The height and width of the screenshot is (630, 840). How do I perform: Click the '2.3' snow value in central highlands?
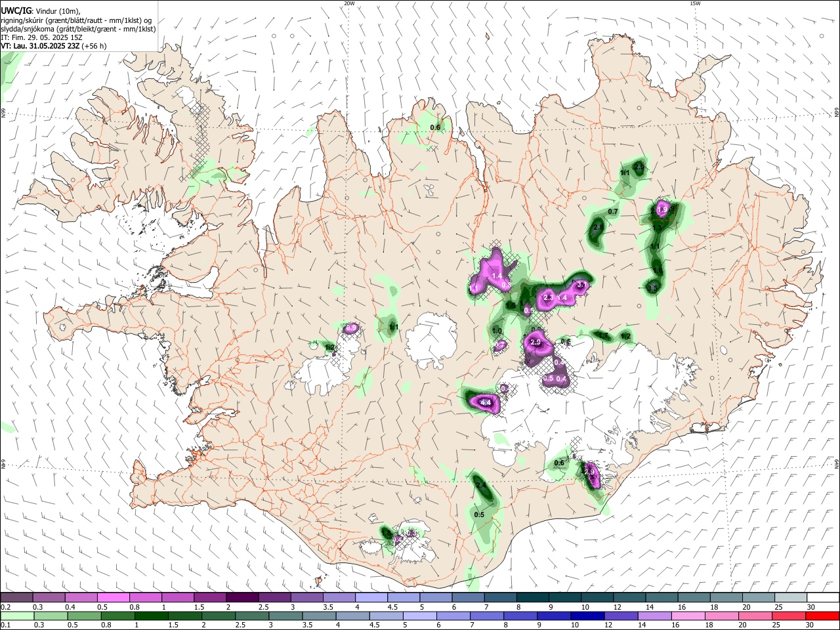(x=549, y=298)
